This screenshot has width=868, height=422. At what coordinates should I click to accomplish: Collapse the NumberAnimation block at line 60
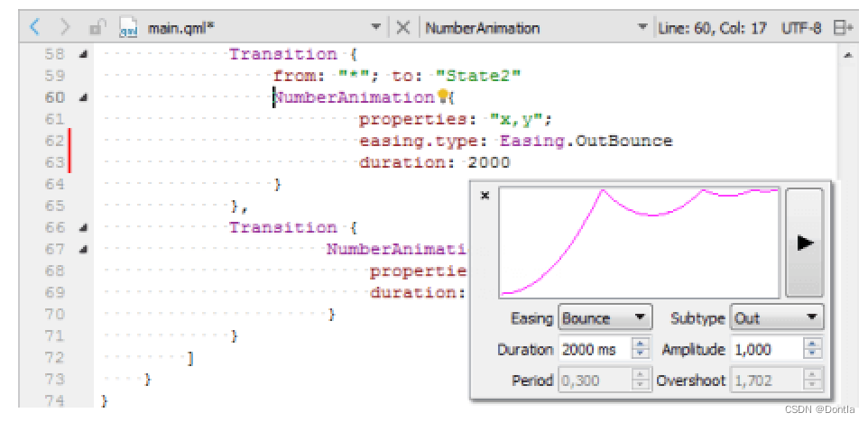tap(83, 98)
